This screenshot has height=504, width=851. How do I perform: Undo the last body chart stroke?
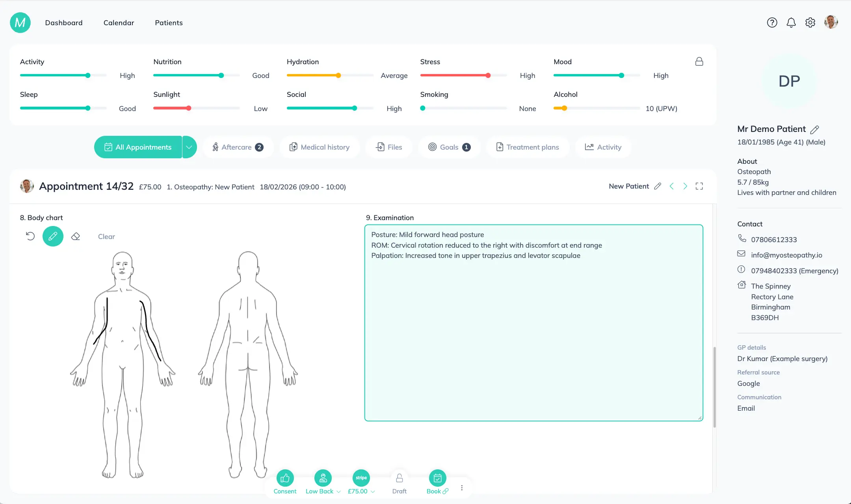(30, 236)
